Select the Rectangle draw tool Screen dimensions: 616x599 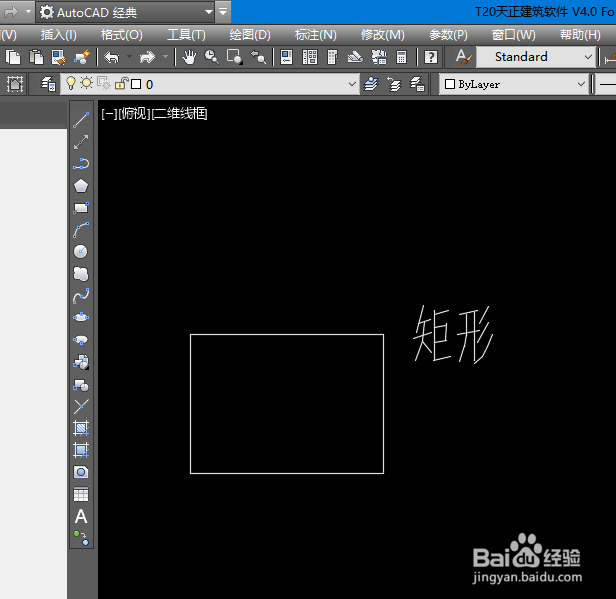(81, 208)
